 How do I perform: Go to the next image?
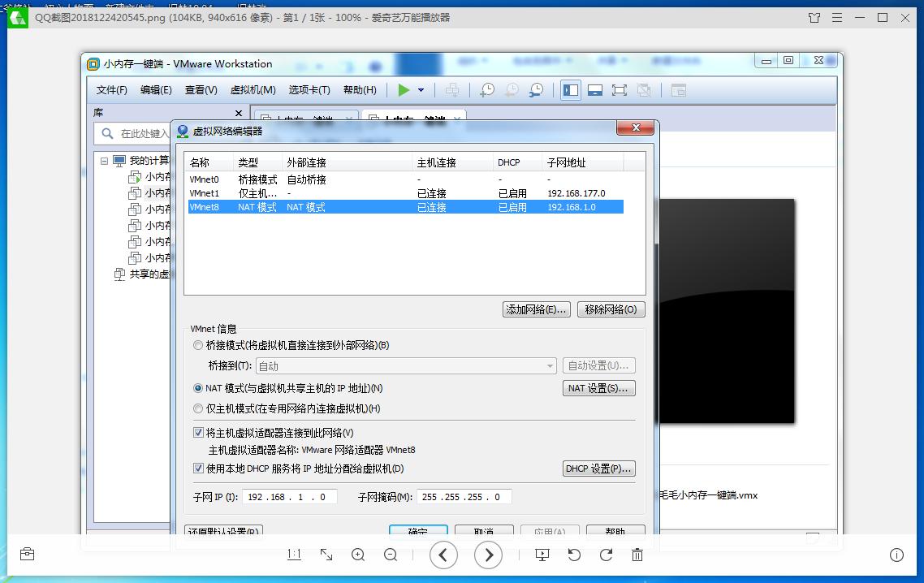point(489,555)
